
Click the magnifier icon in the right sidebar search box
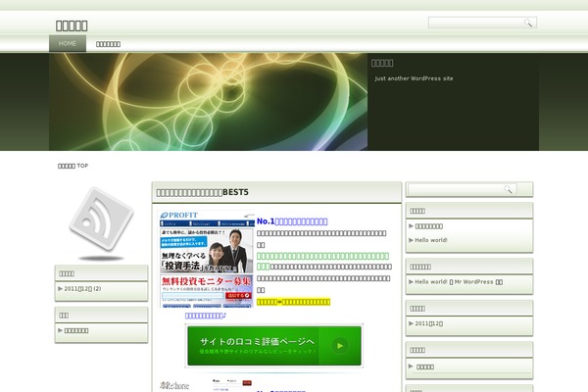click(508, 189)
